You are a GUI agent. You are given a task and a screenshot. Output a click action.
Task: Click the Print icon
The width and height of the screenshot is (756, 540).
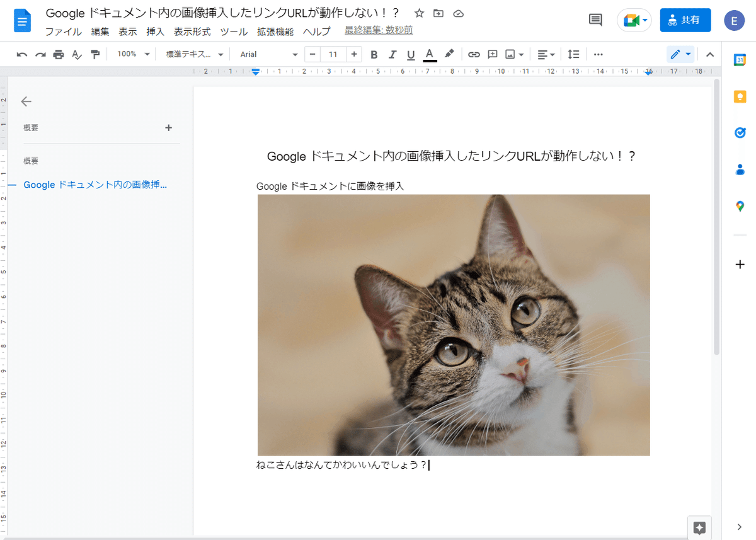tap(58, 54)
